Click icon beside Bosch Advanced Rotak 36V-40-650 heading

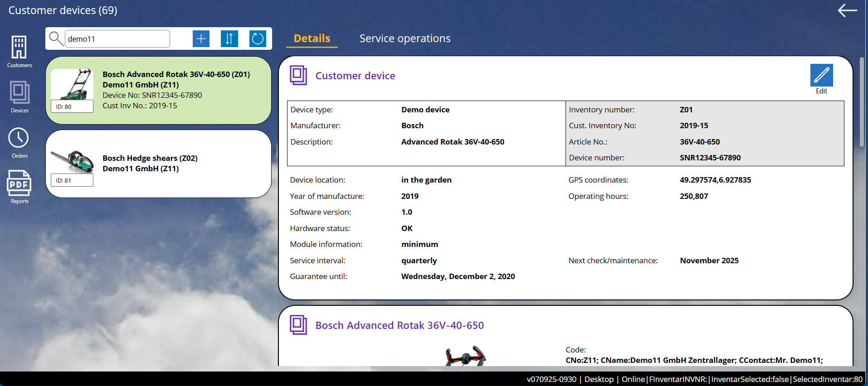click(298, 325)
